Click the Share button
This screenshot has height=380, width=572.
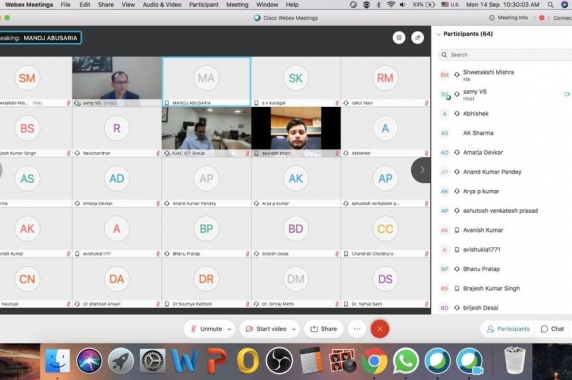[324, 329]
